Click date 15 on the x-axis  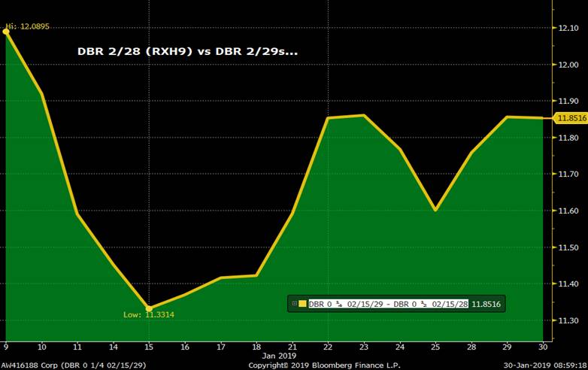(149, 348)
